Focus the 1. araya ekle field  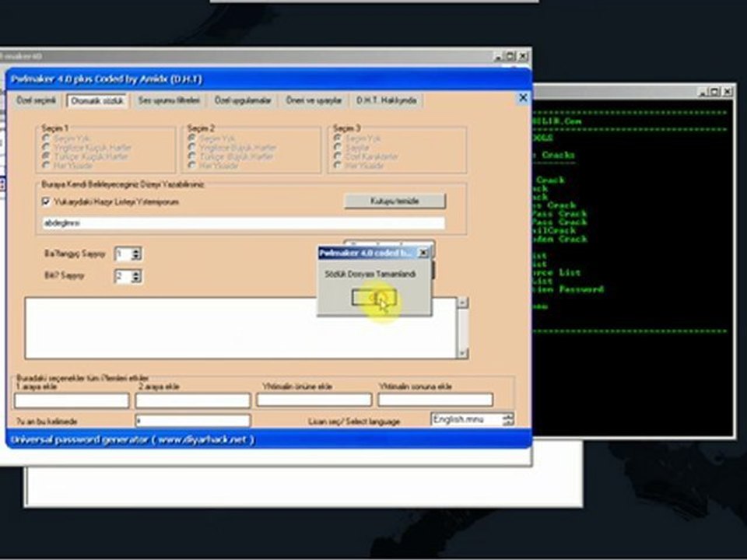click(72, 400)
